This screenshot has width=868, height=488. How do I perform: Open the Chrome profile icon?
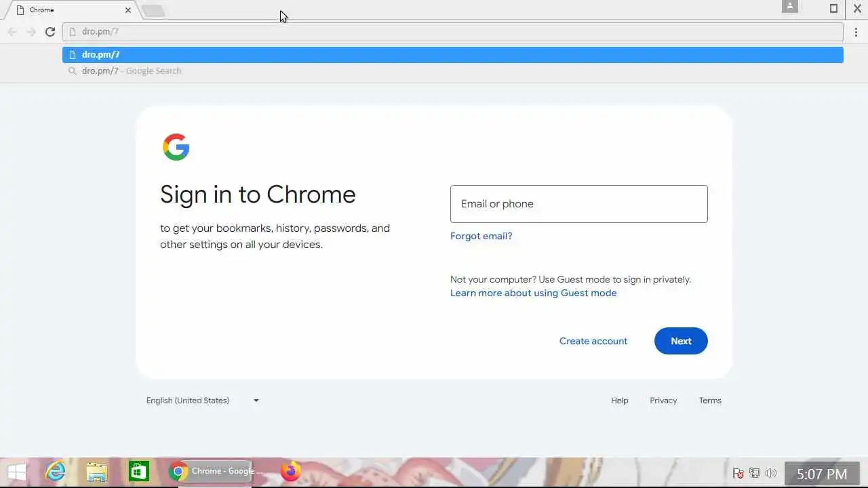[789, 7]
